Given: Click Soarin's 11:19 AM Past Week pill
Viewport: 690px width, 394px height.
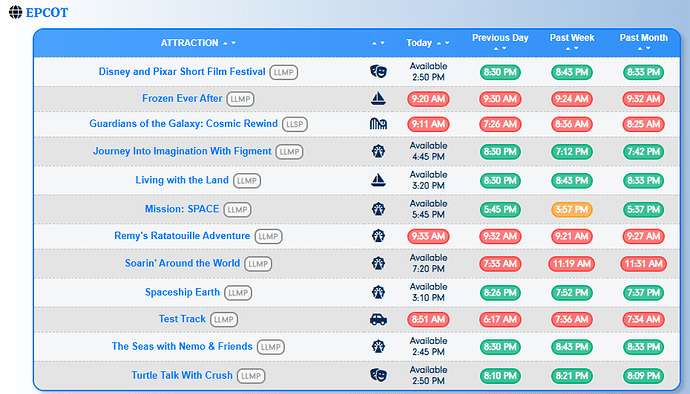Looking at the screenshot, I should pyautogui.click(x=572, y=264).
